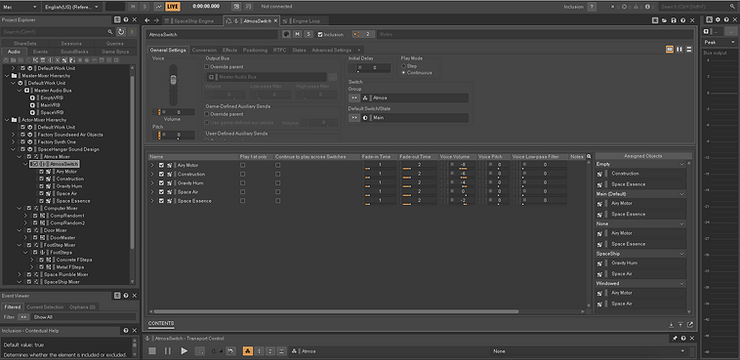Viewport: 740px width, 360px height.
Task: Open the switch state dropdown showing None in Transport
Action: coord(588,351)
